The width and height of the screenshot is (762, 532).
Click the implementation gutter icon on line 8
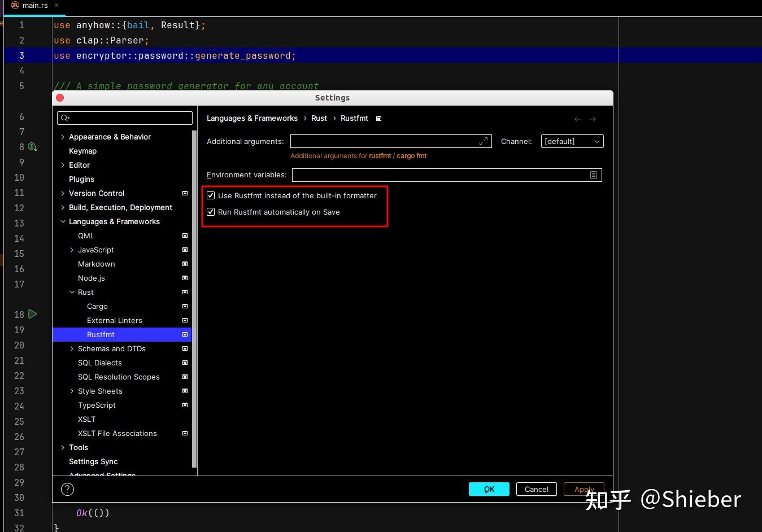pyautogui.click(x=32, y=146)
